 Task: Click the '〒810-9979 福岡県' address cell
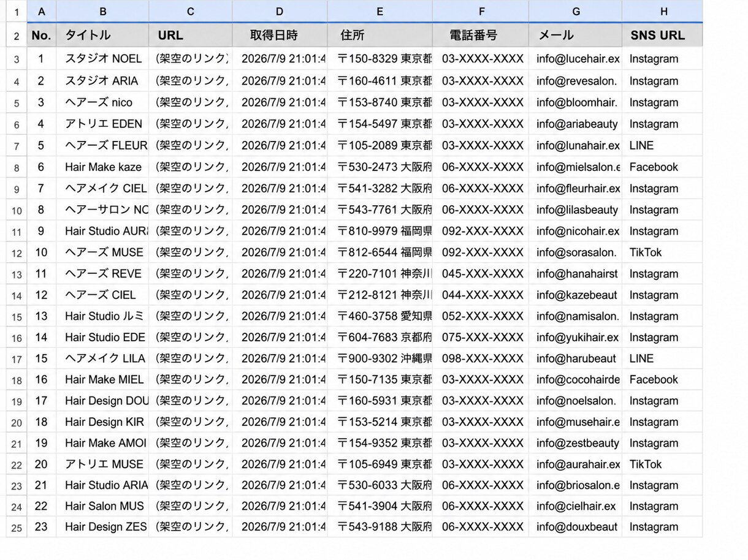pyautogui.click(x=380, y=231)
